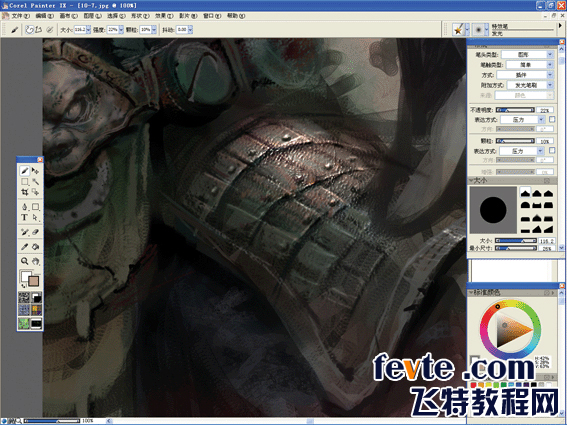This screenshot has width=567, height=425.
Task: Click the star brush category icon
Action: pyautogui.click(x=458, y=30)
